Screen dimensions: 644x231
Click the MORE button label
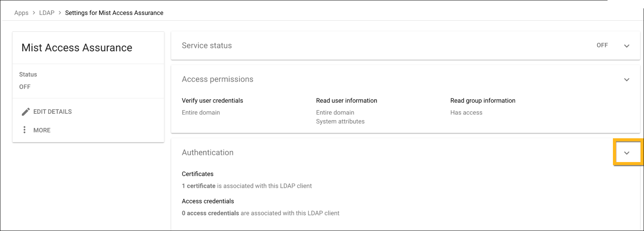(42, 130)
